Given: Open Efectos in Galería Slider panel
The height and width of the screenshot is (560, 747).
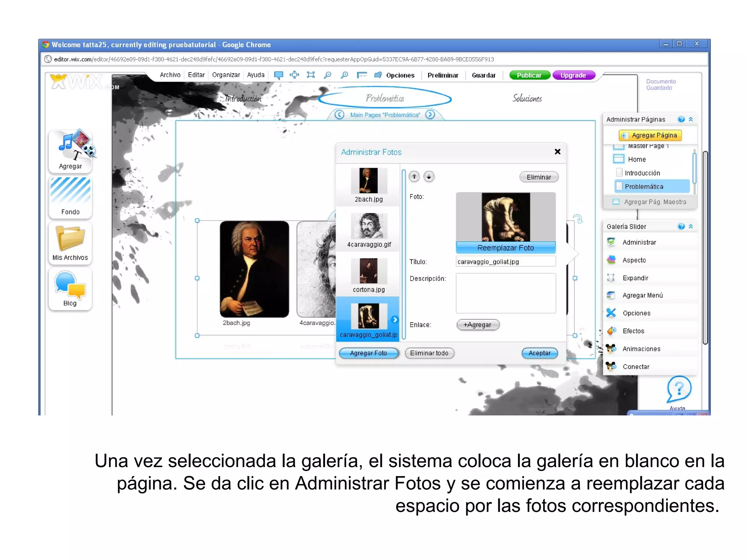Looking at the screenshot, I should 650,331.
